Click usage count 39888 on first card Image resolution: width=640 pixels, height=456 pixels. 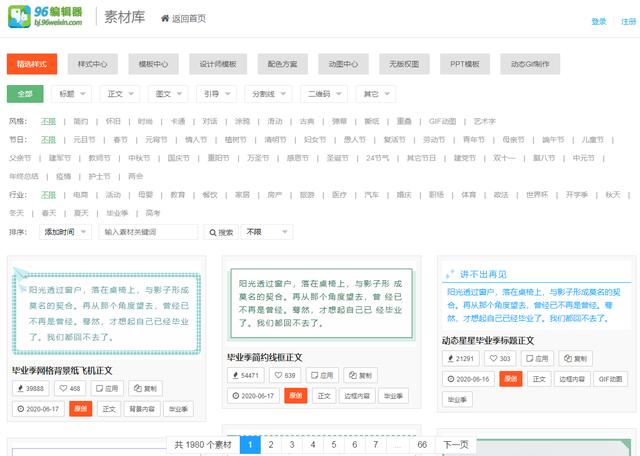pos(31,388)
